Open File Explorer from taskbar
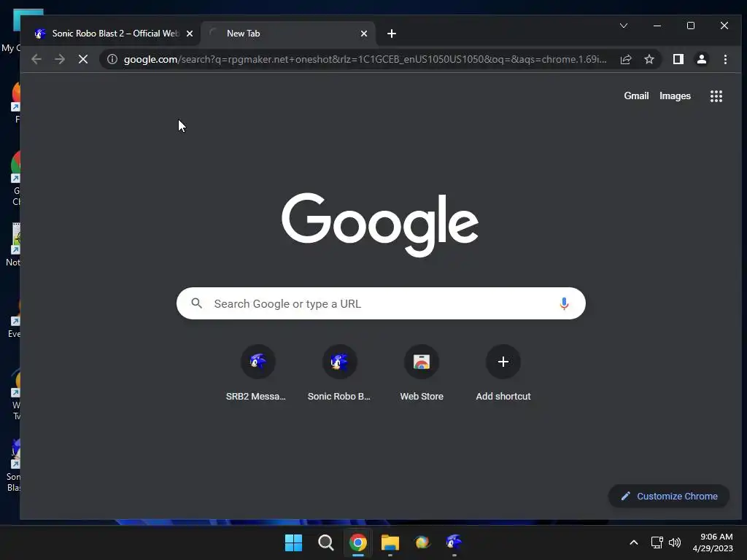Screen dimensions: 747x560 390,542
